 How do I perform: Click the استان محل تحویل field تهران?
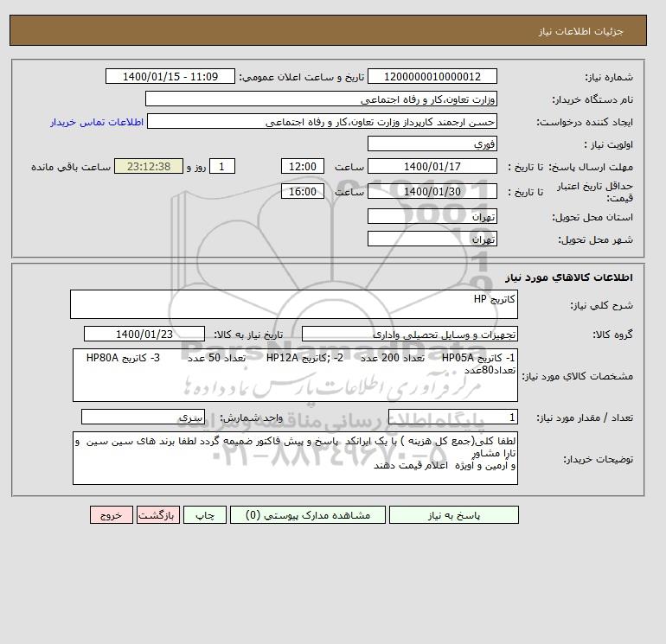(x=432, y=216)
